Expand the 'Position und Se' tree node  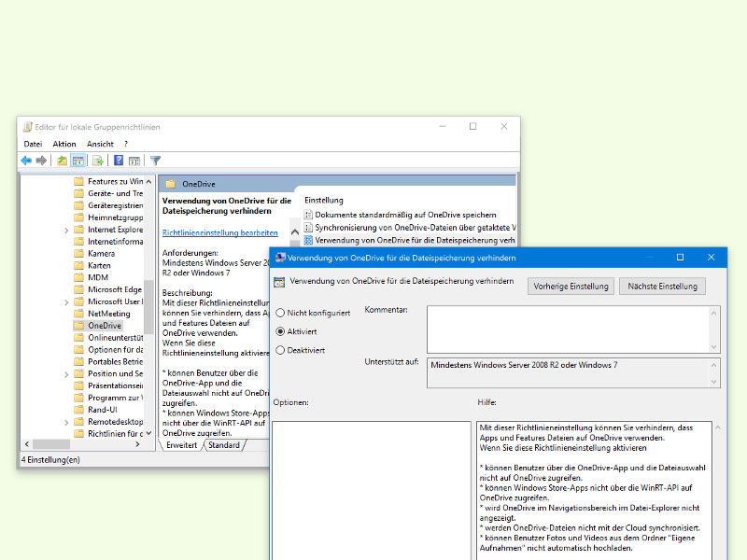coord(66,374)
